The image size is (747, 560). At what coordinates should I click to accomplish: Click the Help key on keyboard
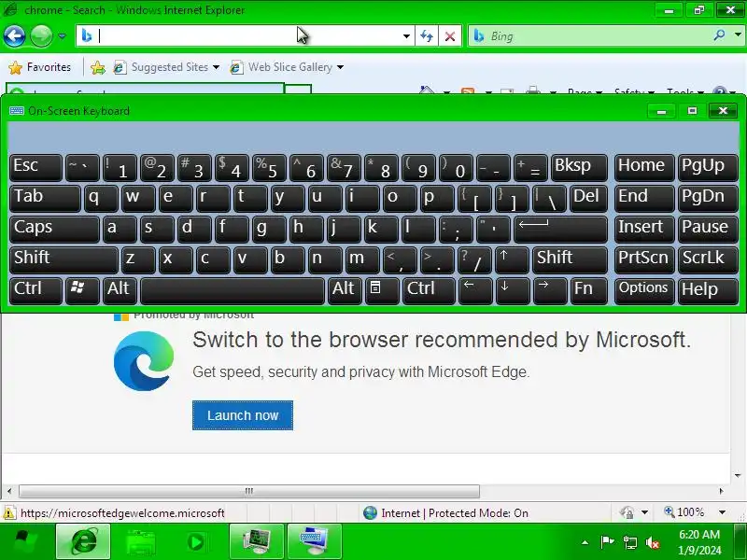708,290
